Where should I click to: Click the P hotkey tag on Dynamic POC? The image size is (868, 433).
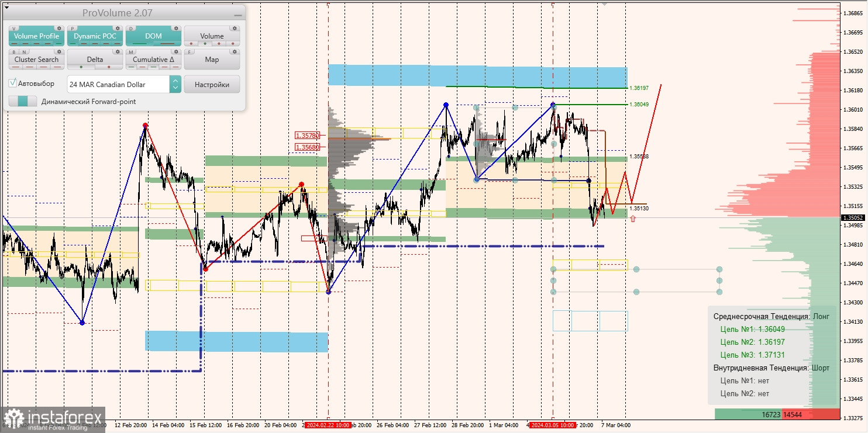[73, 28]
